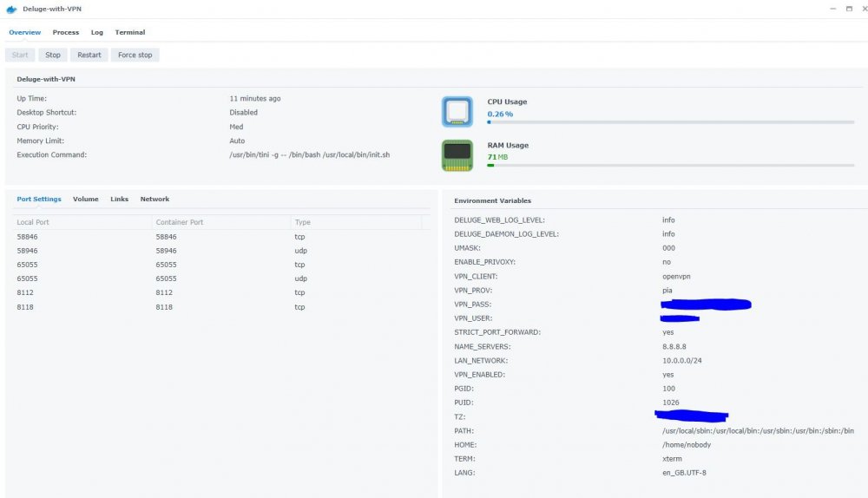Select the 65055 tcp port row
868x498 pixels.
221,265
